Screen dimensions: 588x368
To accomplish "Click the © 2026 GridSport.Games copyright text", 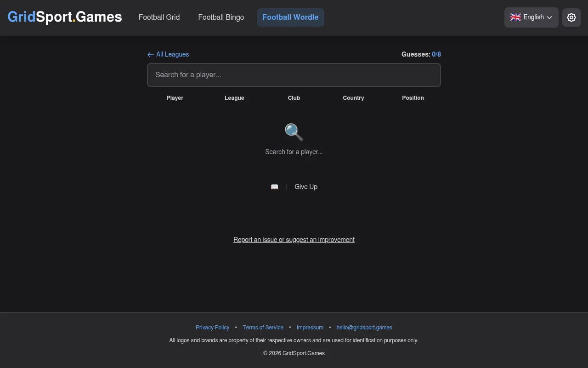I will 294,353.
